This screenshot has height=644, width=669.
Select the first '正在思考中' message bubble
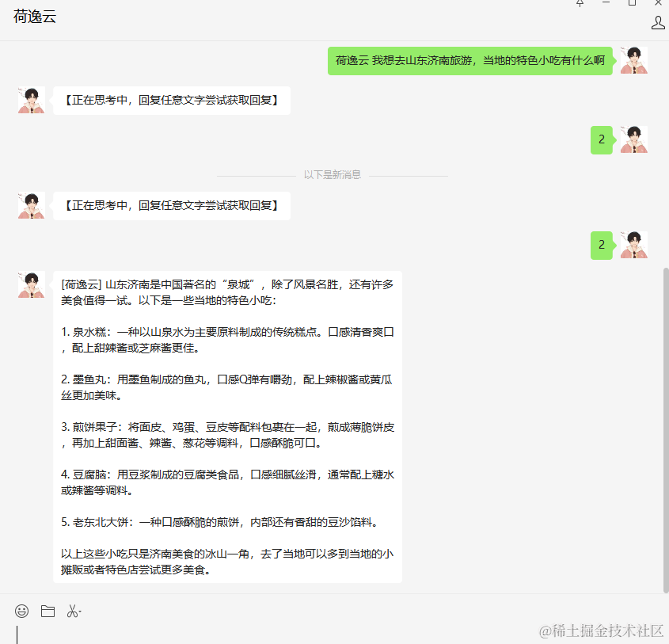point(172,101)
